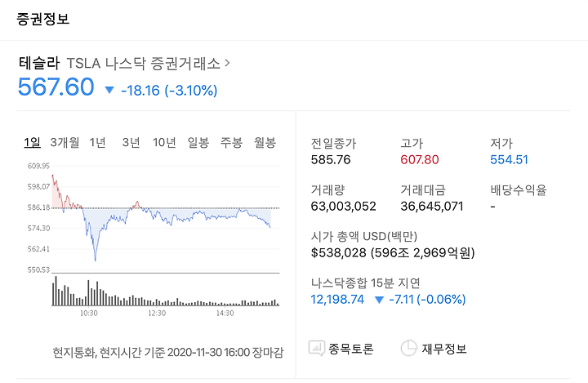
Task: Click the TSLA 나스닥 증권거래소 link
Action: [x=143, y=64]
